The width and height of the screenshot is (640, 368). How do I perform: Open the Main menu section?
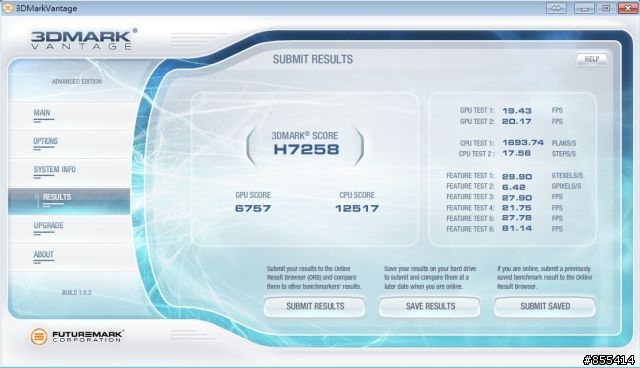(42, 113)
